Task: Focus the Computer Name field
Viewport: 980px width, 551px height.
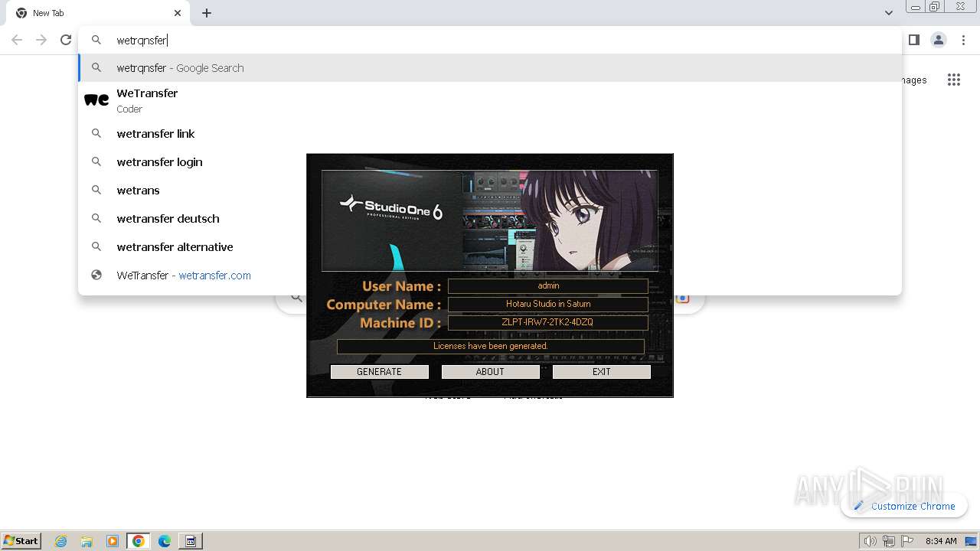Action: (x=548, y=304)
